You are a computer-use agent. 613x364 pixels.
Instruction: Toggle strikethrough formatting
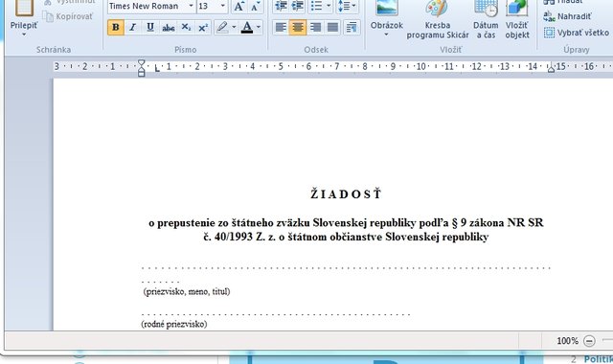169,28
